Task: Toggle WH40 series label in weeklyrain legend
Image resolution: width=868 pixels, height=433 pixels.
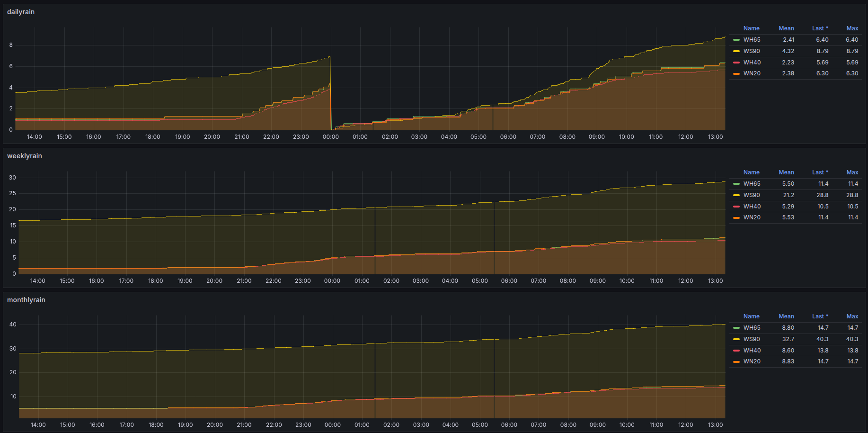Action: click(752, 207)
